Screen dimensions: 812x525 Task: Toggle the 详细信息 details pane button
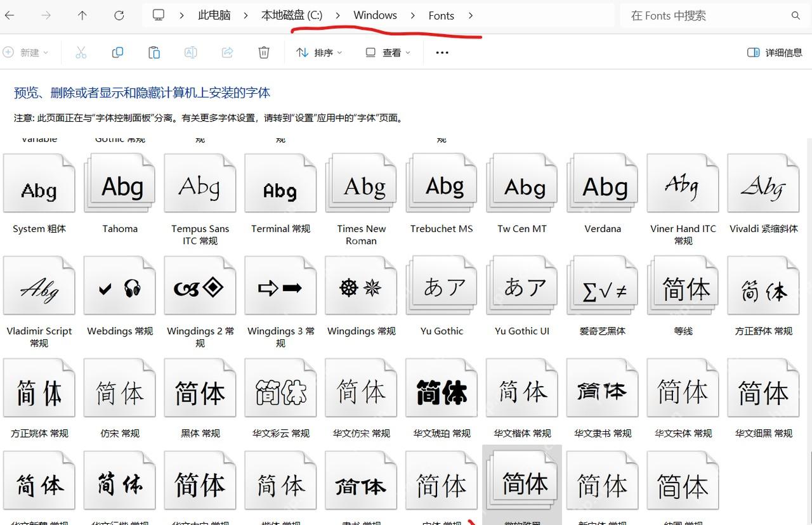(775, 53)
